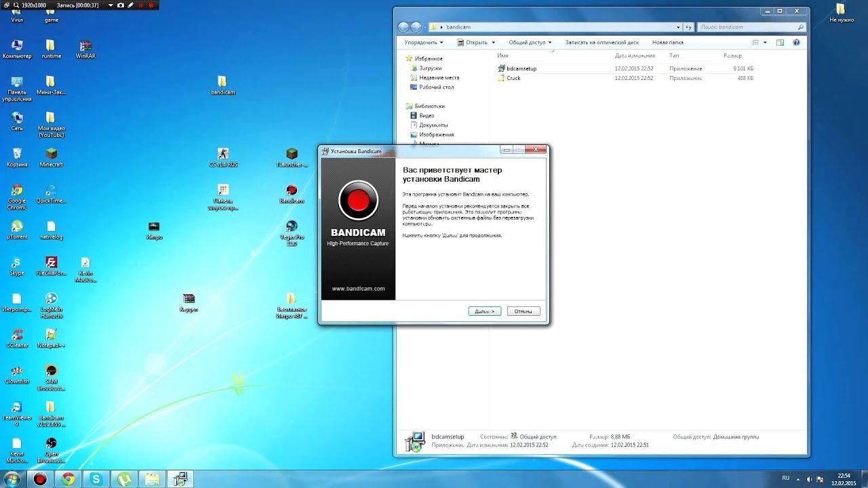This screenshot has height=488, width=868.
Task: Select the CCleaner desktop shortcut
Action: 17,339
